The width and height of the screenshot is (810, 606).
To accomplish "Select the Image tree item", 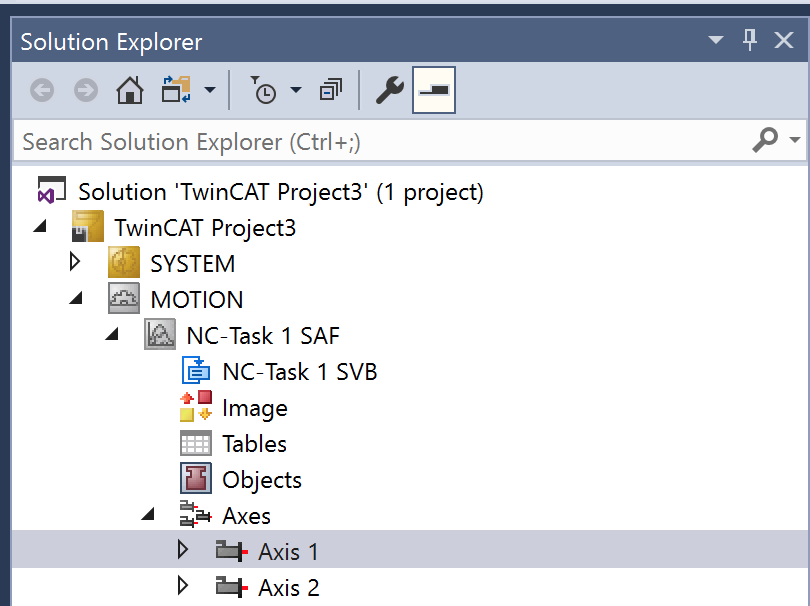I will coord(255,408).
